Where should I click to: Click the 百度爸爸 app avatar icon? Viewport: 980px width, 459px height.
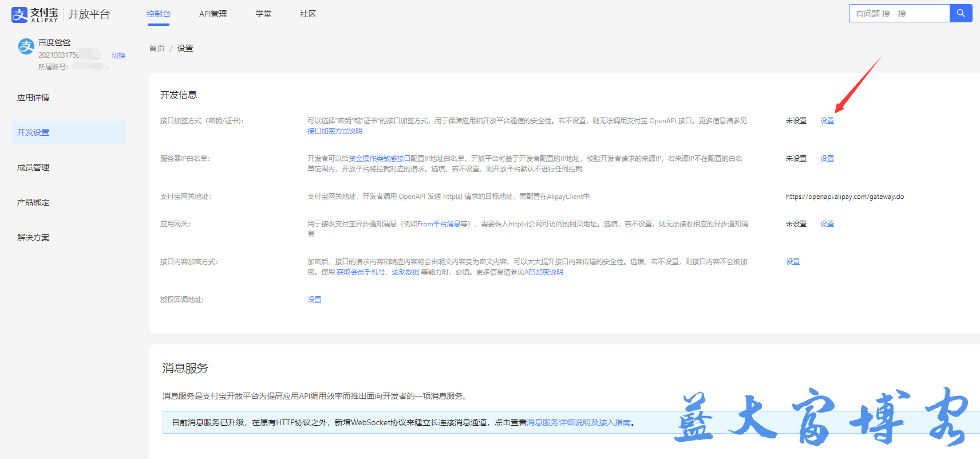pos(26,46)
